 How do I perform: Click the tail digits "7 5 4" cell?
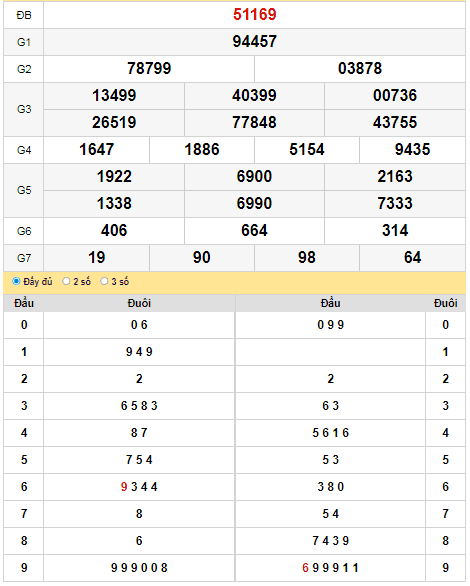(x=139, y=460)
